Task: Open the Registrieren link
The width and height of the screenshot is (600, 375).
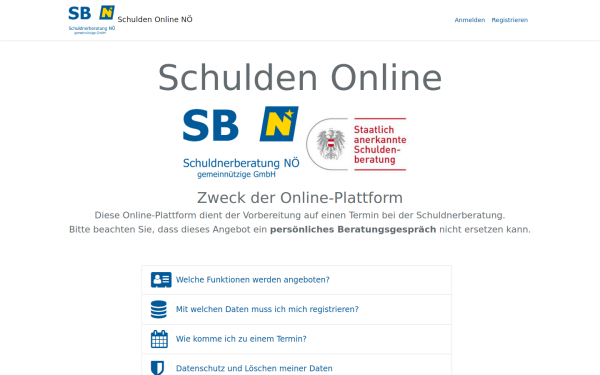Action: pyautogui.click(x=509, y=20)
